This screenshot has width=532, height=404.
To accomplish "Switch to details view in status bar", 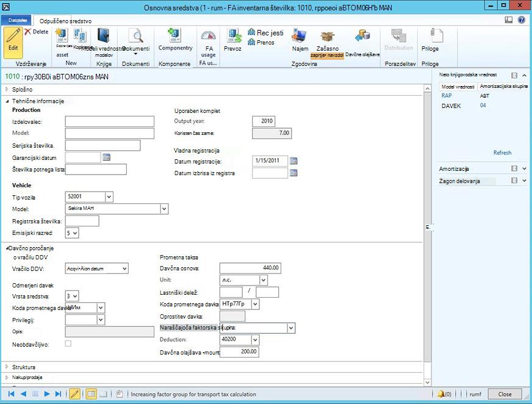I will click(91, 394).
